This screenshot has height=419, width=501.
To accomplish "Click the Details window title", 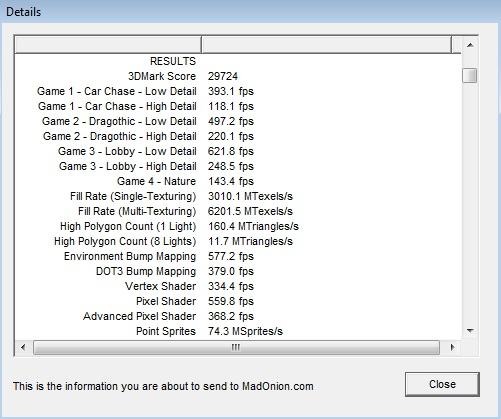I will pos(23,12).
